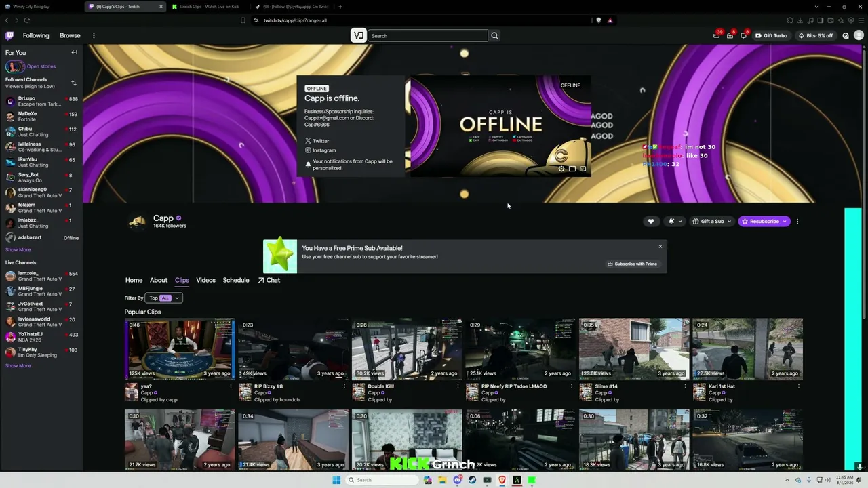This screenshot has width=868, height=488.
Task: Open File Explorer from the taskbar
Action: click(x=442, y=480)
